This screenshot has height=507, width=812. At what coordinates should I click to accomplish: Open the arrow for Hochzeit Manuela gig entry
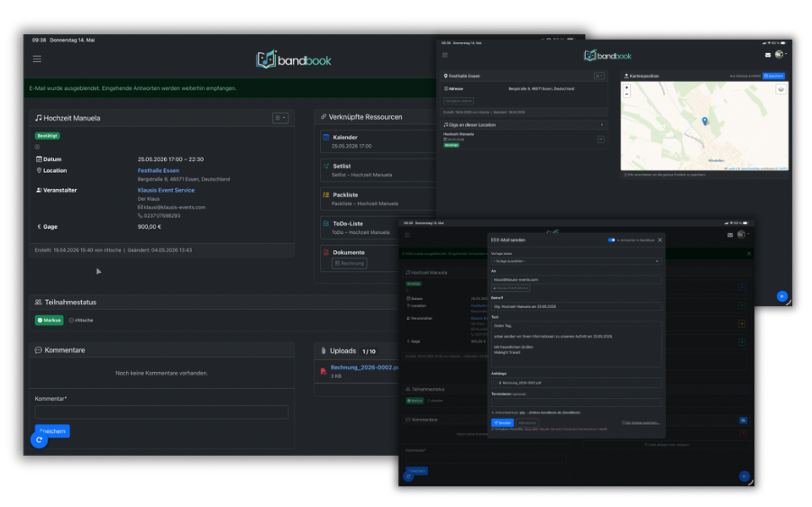coord(601,140)
